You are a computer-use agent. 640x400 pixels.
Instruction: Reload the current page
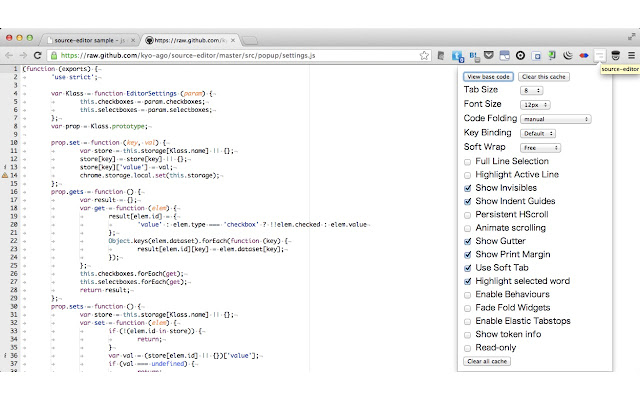tap(38, 56)
